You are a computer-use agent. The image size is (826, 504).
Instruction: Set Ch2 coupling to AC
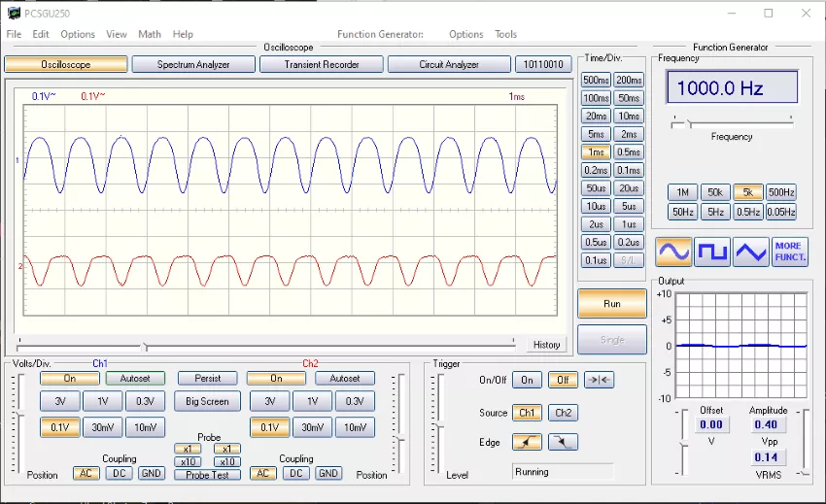pyautogui.click(x=262, y=473)
